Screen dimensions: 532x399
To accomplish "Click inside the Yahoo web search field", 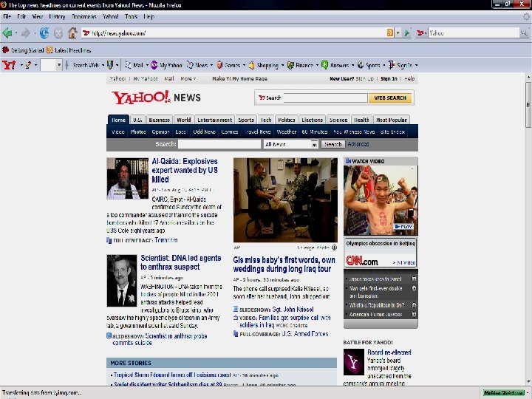I will [325, 98].
